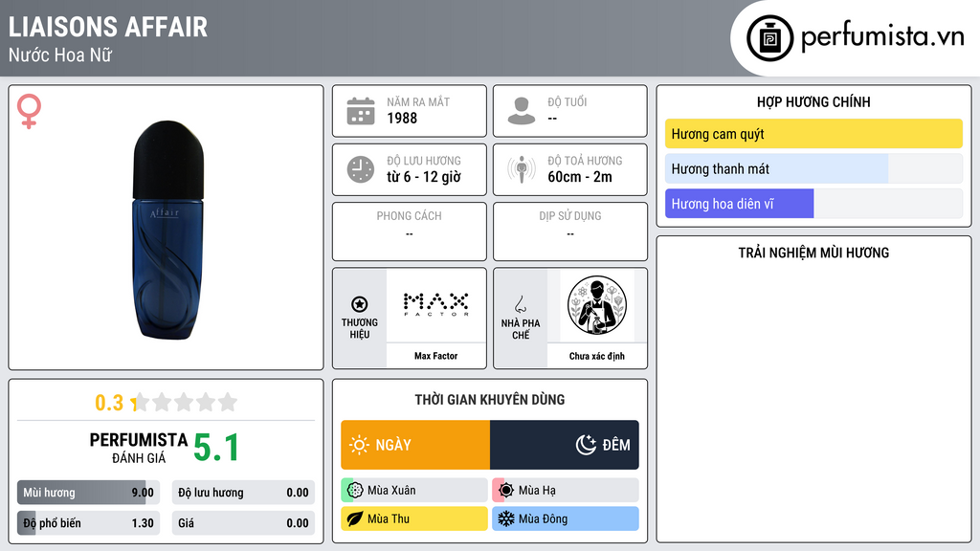Click the snowflake icon for Mùa Đông
Viewport: 980px width, 551px height.
tap(506, 518)
